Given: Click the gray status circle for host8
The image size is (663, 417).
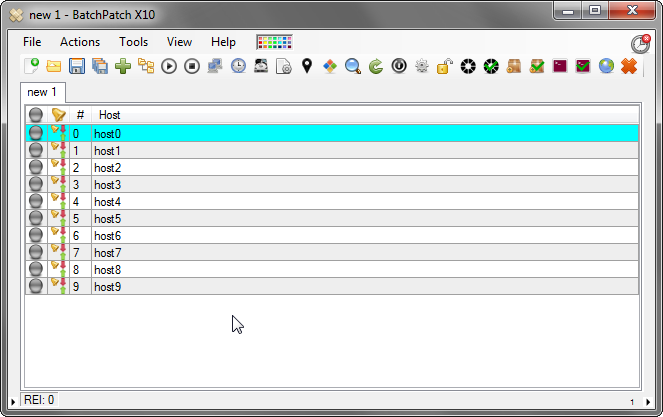Looking at the screenshot, I should point(36,269).
